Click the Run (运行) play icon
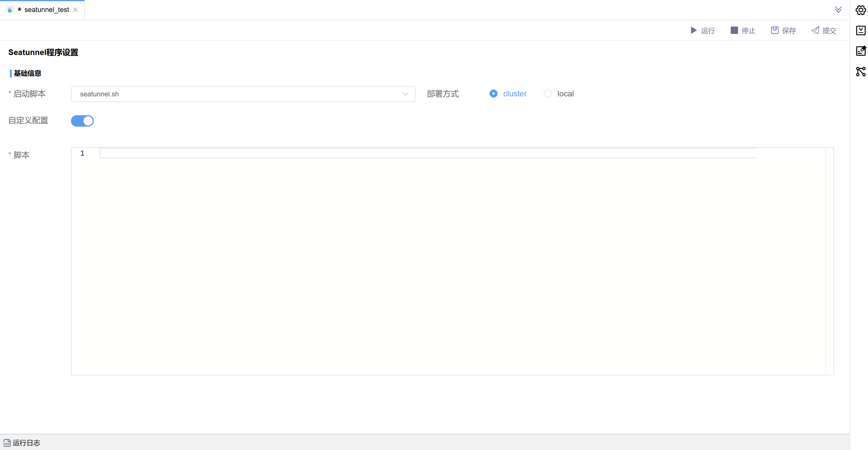This screenshot has height=450, width=868. pyautogui.click(x=693, y=30)
